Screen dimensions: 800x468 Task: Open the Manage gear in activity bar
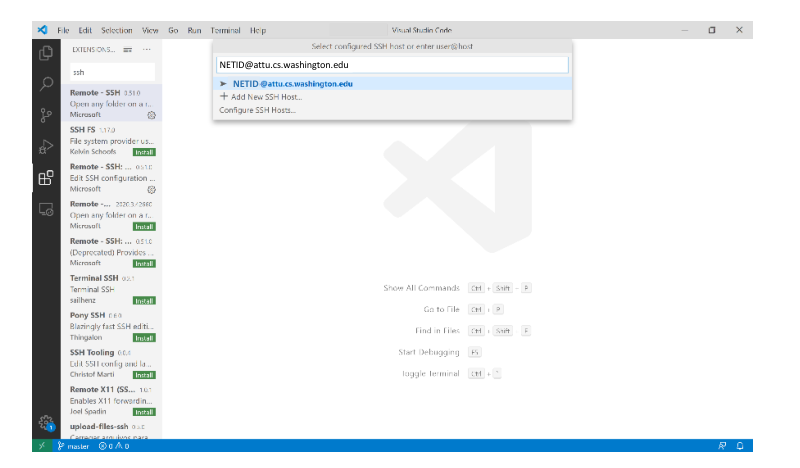point(46,423)
